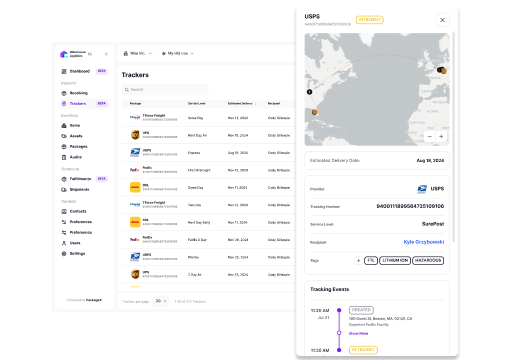Select the LITHIUM ION tag
The height and width of the screenshot is (360, 510).
tap(395, 260)
